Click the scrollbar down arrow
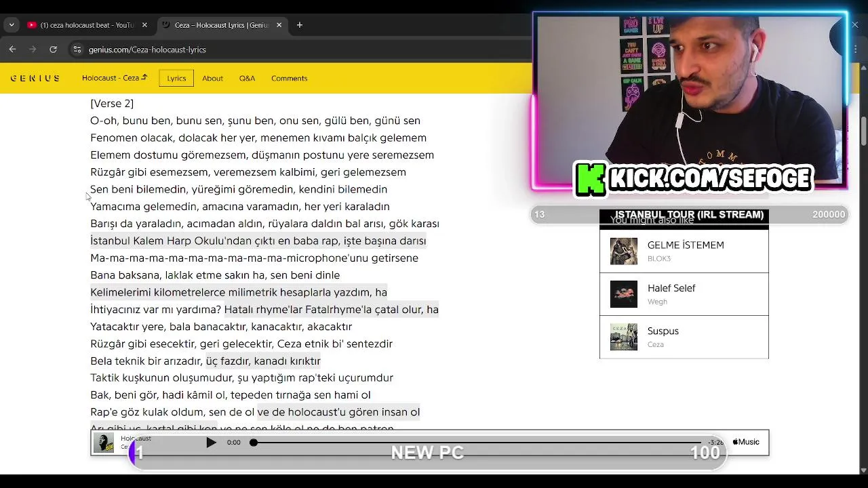Image resolution: width=868 pixels, height=488 pixels. [863, 470]
